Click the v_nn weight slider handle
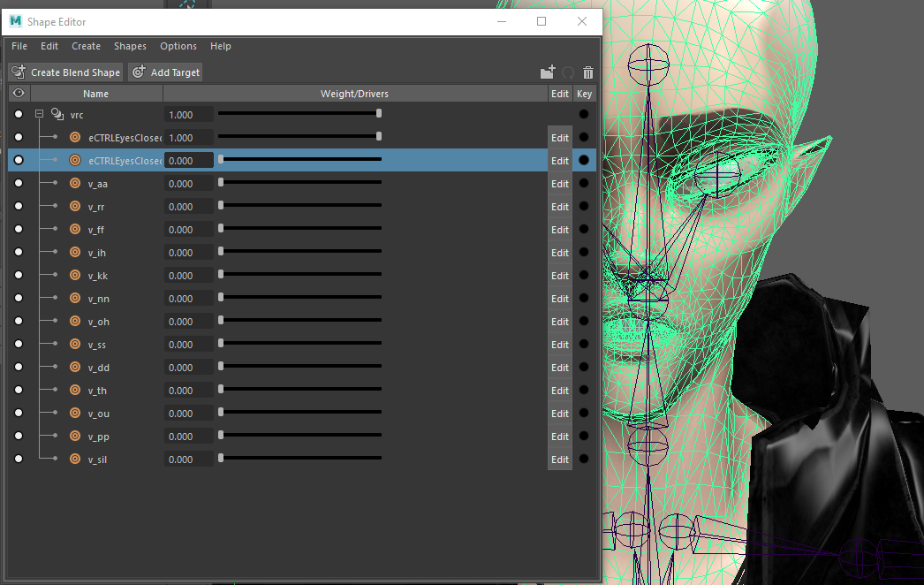 point(221,299)
